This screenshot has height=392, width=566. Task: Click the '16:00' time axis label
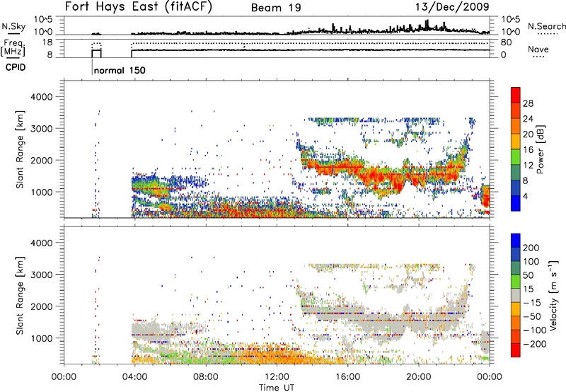pos(347,377)
